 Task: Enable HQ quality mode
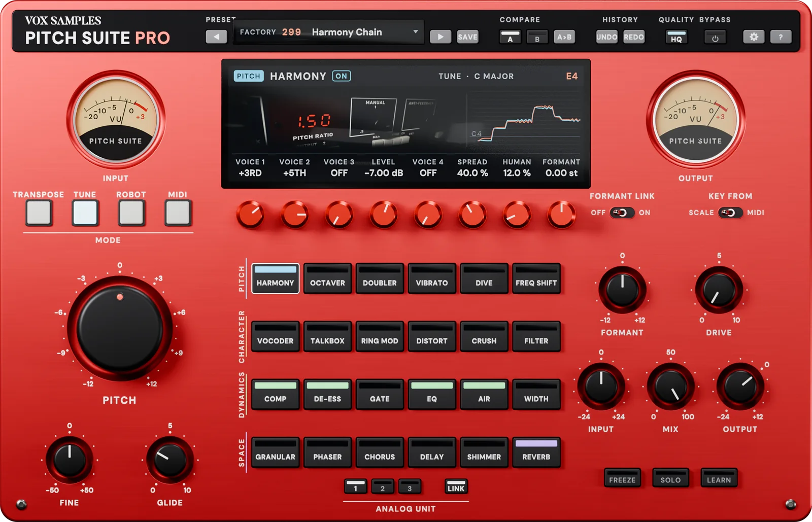(676, 37)
